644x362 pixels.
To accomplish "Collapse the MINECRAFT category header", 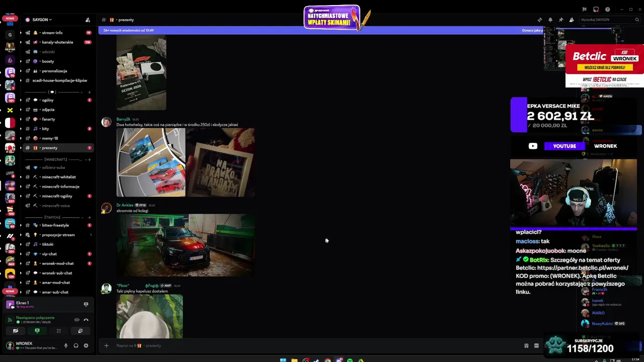I will [55, 159].
